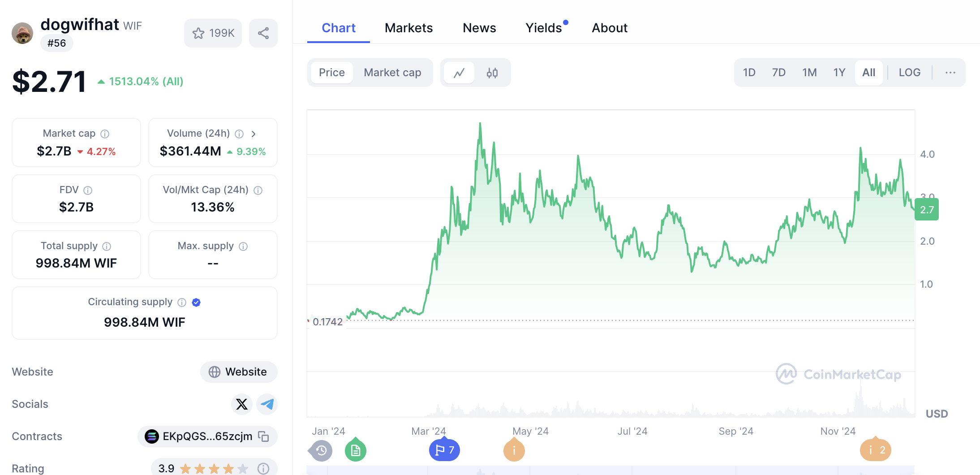980x475 pixels.
Task: Click the 1513.04% (All) change text
Action: pos(146,82)
